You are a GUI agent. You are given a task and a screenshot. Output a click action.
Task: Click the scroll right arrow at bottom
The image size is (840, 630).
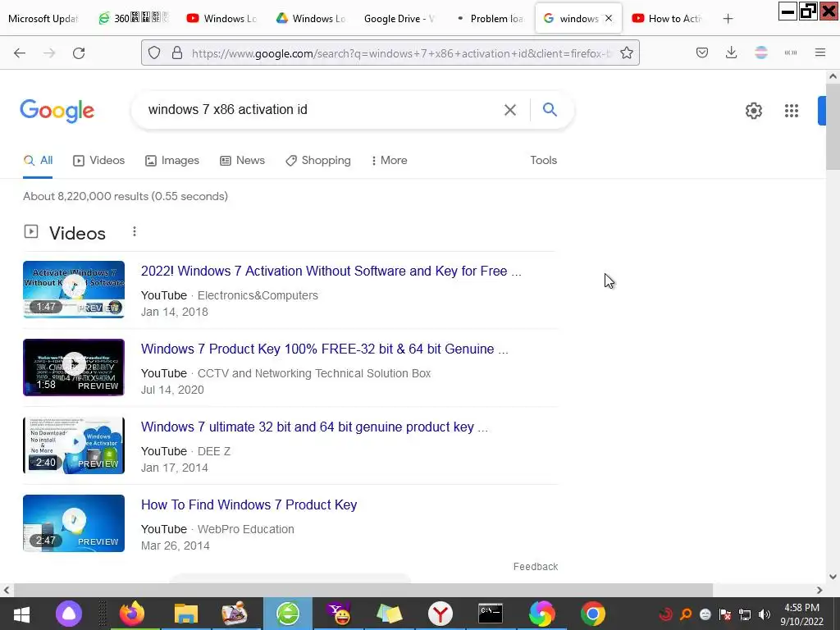(819, 591)
